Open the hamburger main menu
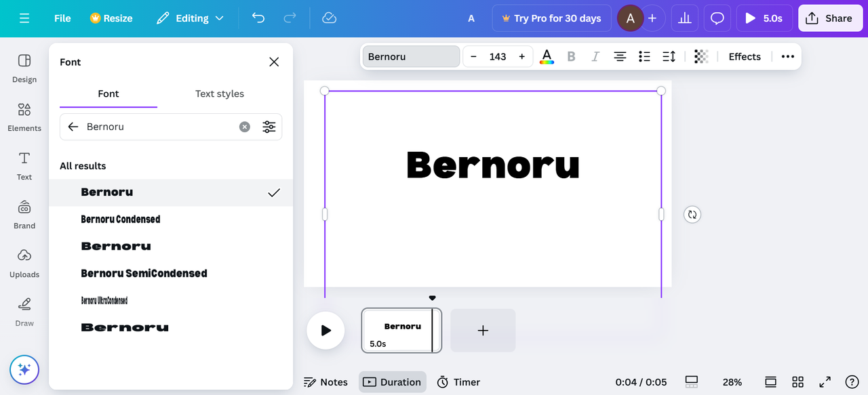Image resolution: width=868 pixels, height=395 pixels. click(24, 18)
